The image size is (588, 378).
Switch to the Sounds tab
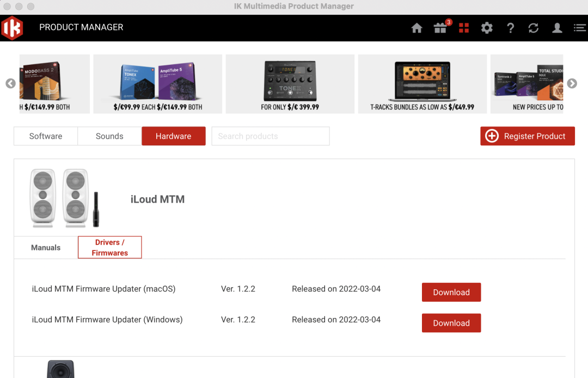(x=109, y=136)
